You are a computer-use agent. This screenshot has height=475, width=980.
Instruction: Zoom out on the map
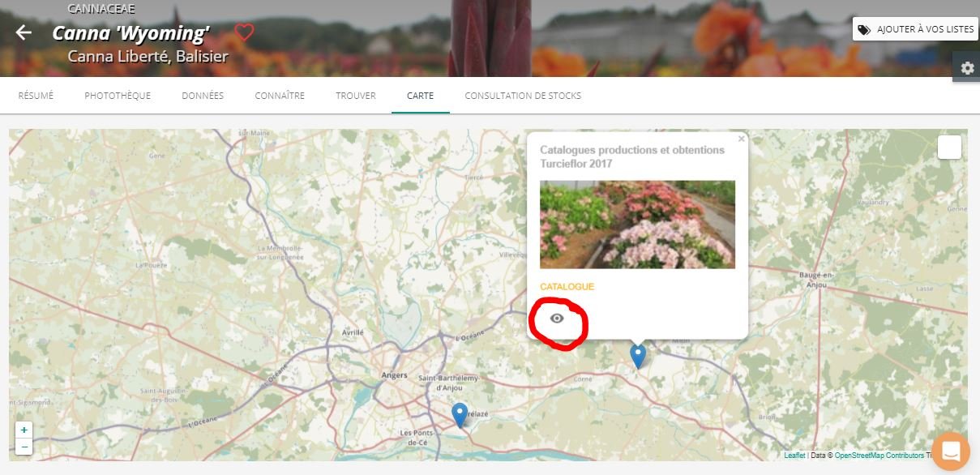tap(24, 447)
